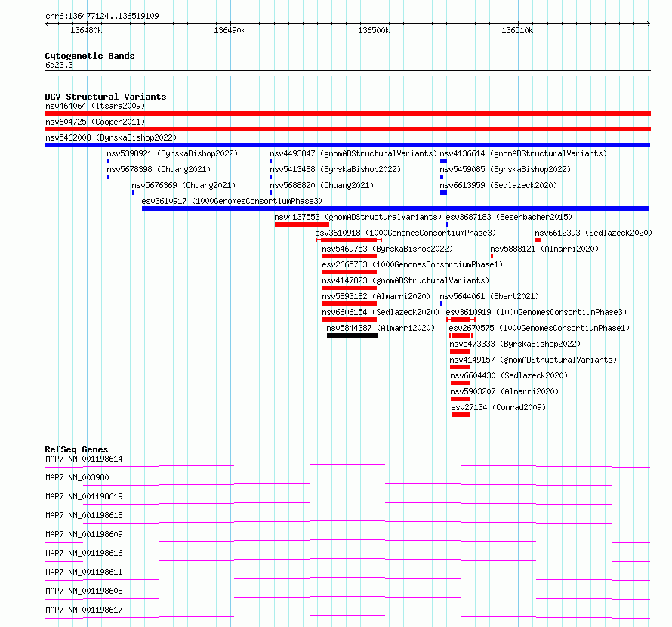Select the black bar for nsv5844387
Viewport: 672px width, 627px height.
pos(352,335)
